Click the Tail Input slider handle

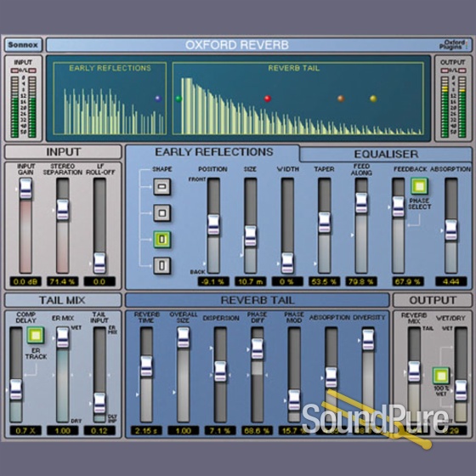(x=99, y=403)
